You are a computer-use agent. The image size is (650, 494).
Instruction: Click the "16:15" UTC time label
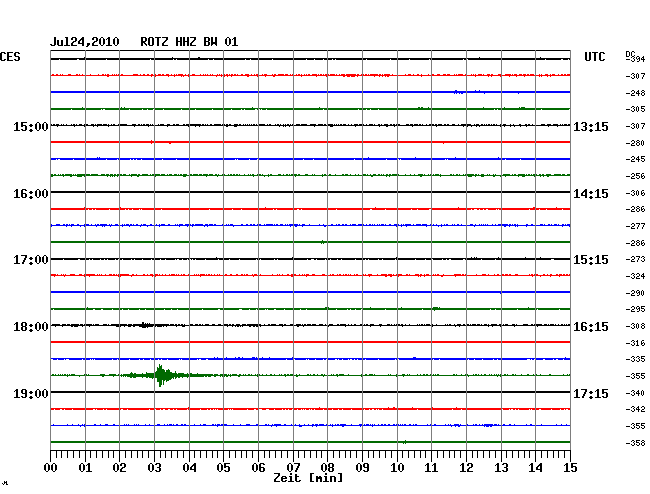pos(591,327)
